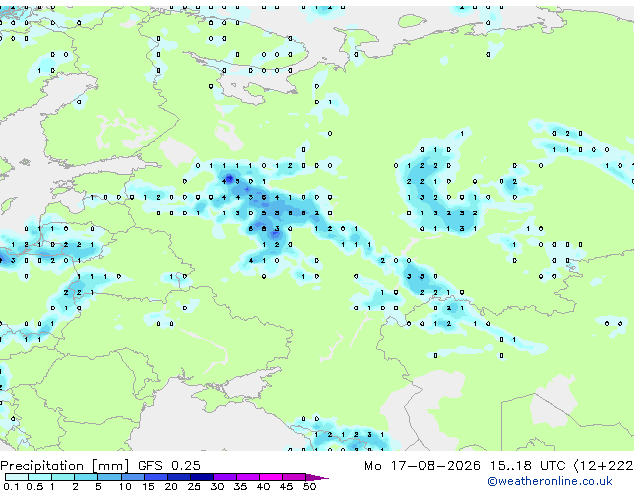Click the legend tick label '0.5'
This screenshot has height=490, width=634.
click(34, 486)
